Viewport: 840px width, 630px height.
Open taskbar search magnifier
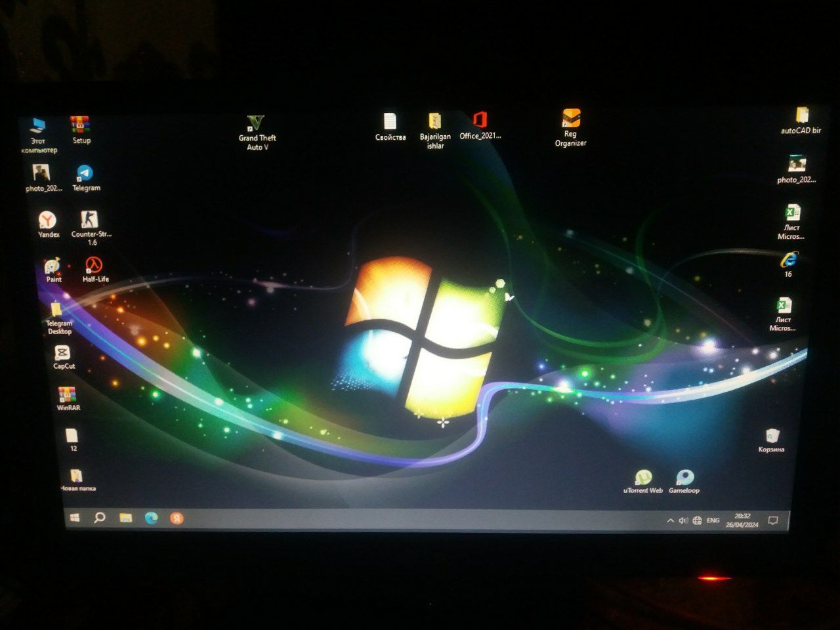coord(100,517)
